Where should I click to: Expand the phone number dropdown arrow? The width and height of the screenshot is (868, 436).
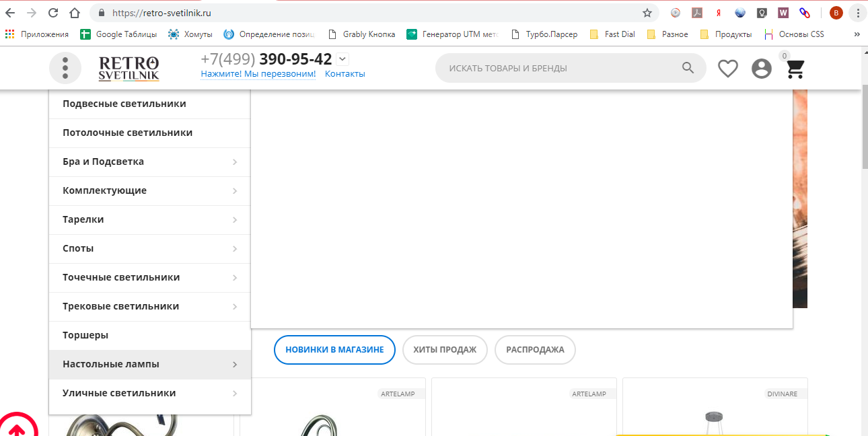click(342, 59)
